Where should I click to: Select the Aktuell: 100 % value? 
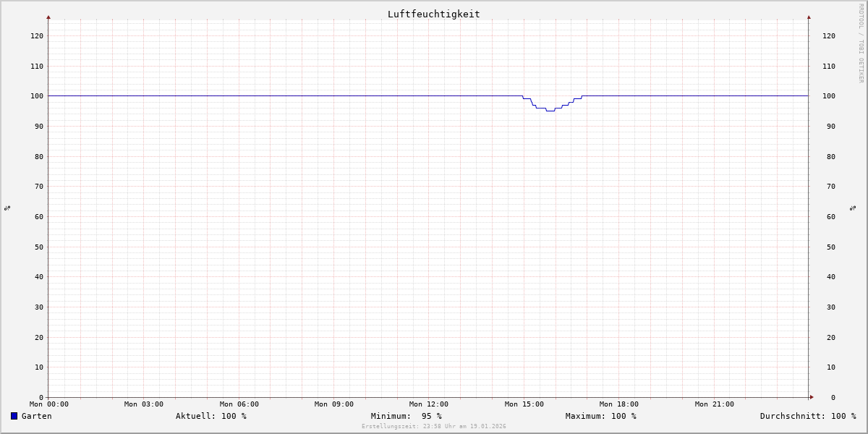[x=211, y=416]
